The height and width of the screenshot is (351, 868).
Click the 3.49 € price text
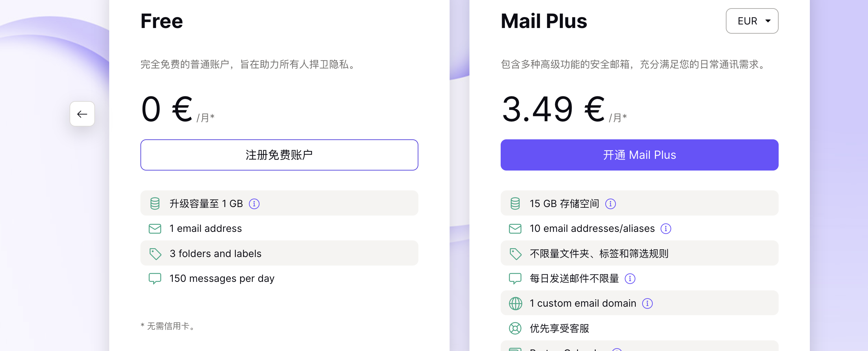pyautogui.click(x=553, y=109)
